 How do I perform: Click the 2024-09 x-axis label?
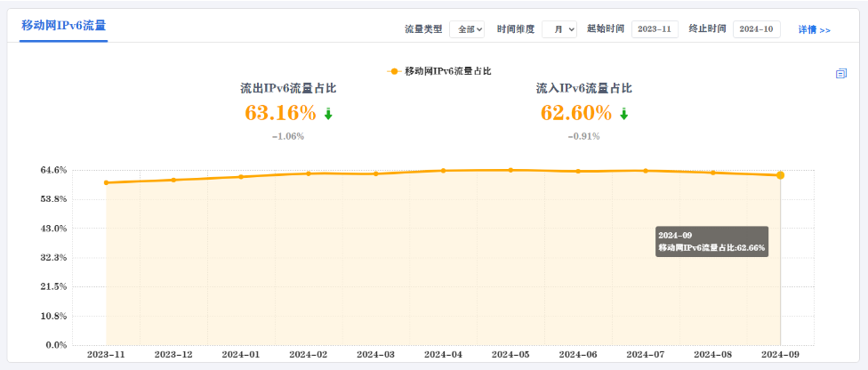[780, 354]
